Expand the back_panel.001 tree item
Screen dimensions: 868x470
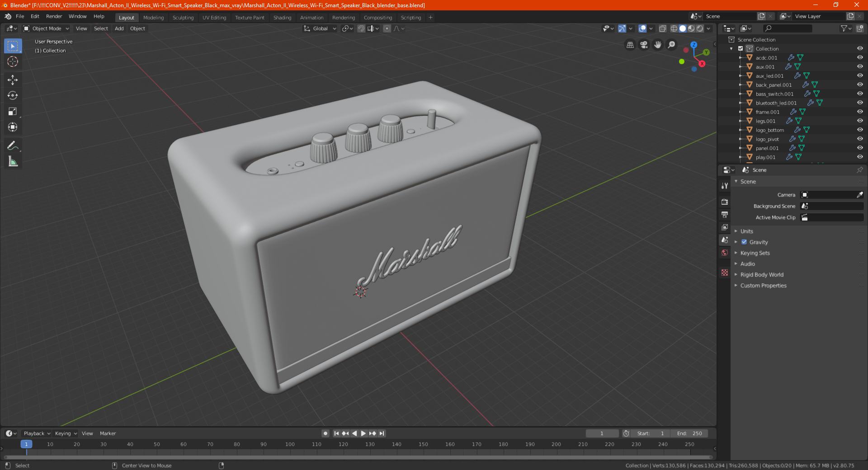741,85
